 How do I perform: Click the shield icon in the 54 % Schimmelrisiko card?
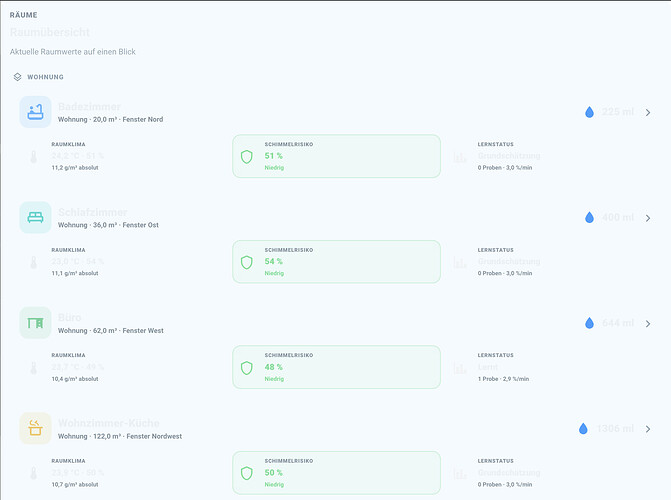coord(246,262)
